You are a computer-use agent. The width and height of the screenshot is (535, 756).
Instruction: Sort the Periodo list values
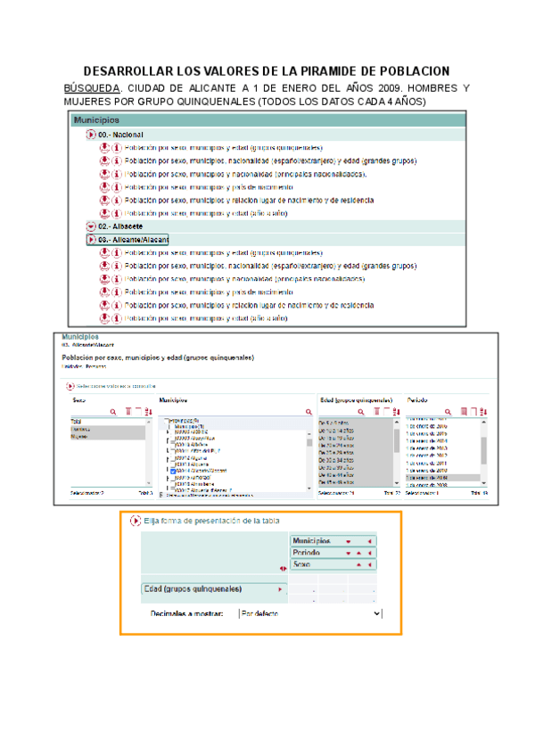tap(484, 411)
